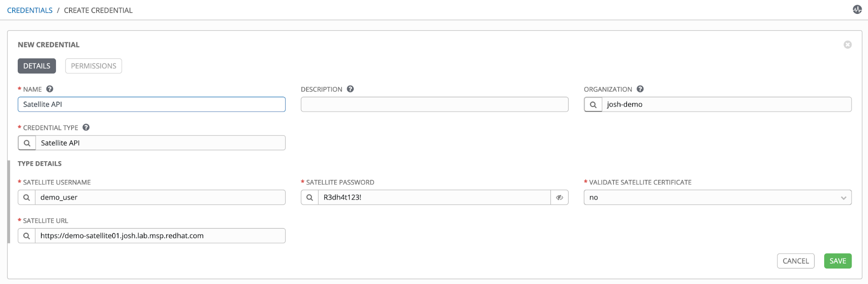The height and width of the screenshot is (284, 868).
Task: Toggle Satellite password visibility
Action: 559,197
